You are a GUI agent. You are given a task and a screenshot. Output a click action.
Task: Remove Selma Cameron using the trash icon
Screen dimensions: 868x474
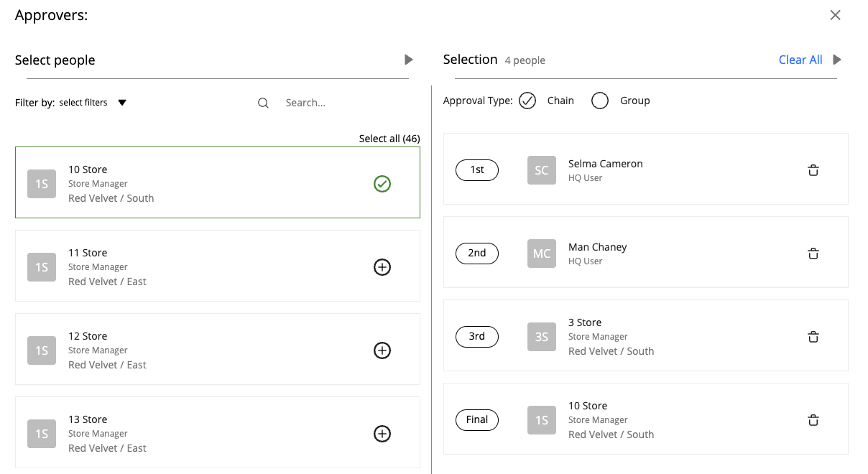tap(813, 170)
